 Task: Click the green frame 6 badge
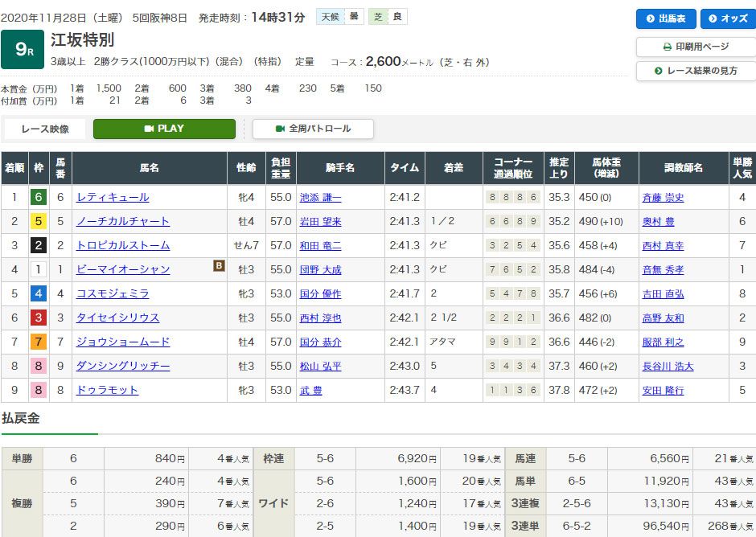39,197
